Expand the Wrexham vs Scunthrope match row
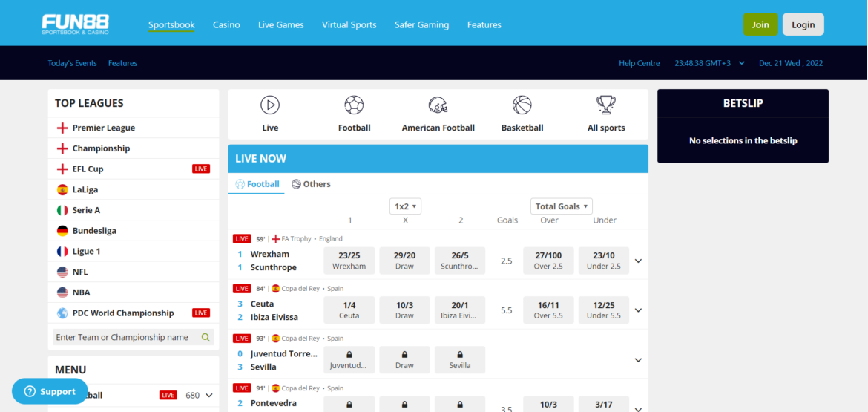The image size is (868, 412). tap(638, 261)
